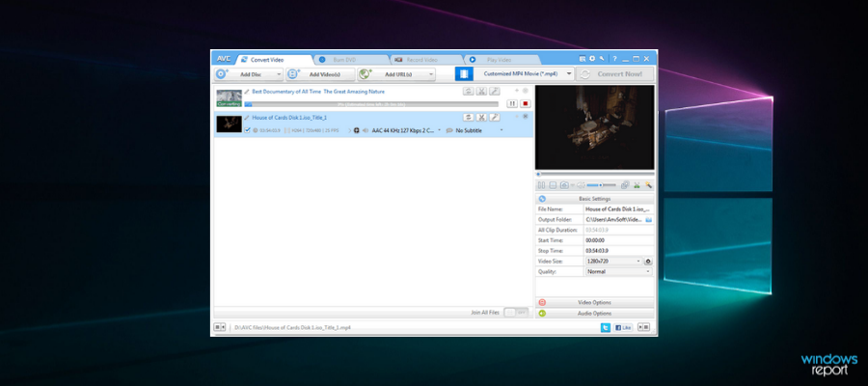
Task: Remove House of Cards item with X icon
Action: pyautogui.click(x=526, y=117)
